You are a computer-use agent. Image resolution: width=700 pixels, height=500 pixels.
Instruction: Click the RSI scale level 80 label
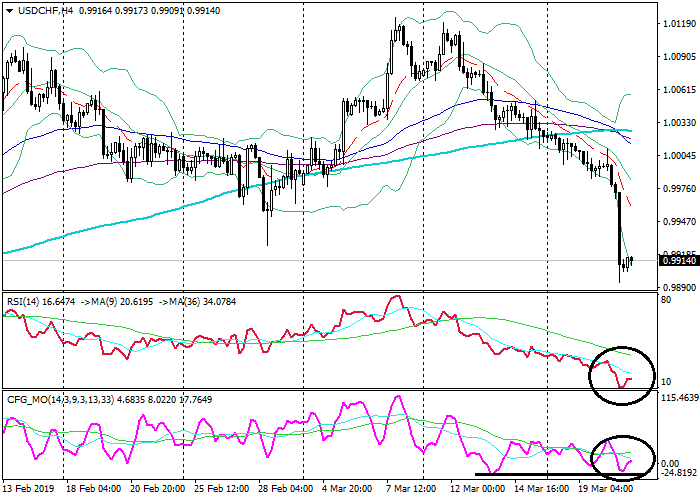tap(665, 302)
